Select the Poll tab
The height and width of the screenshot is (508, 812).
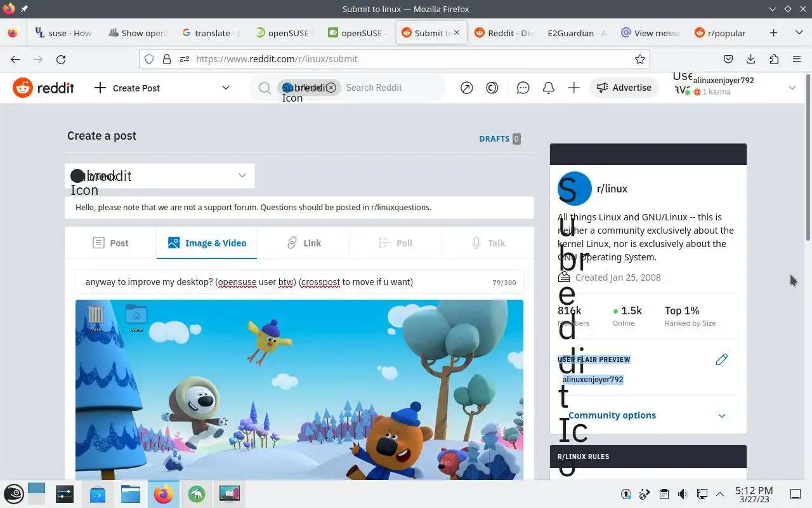395,243
